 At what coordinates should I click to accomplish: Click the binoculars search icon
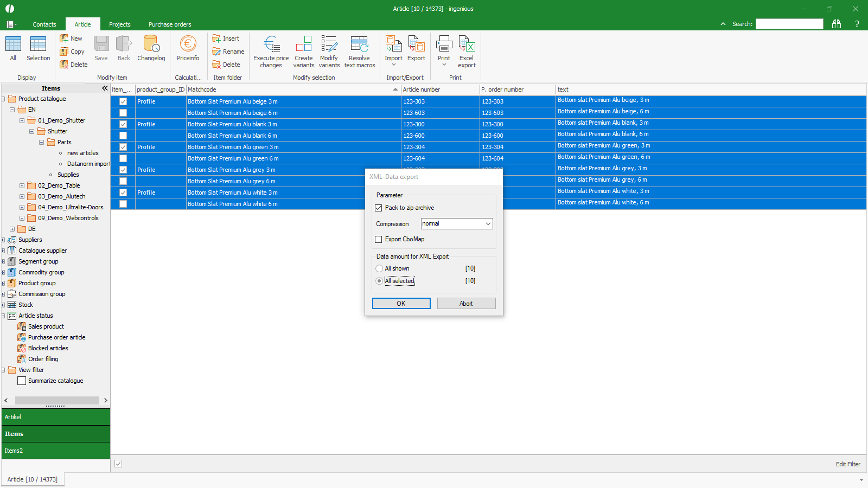click(837, 24)
